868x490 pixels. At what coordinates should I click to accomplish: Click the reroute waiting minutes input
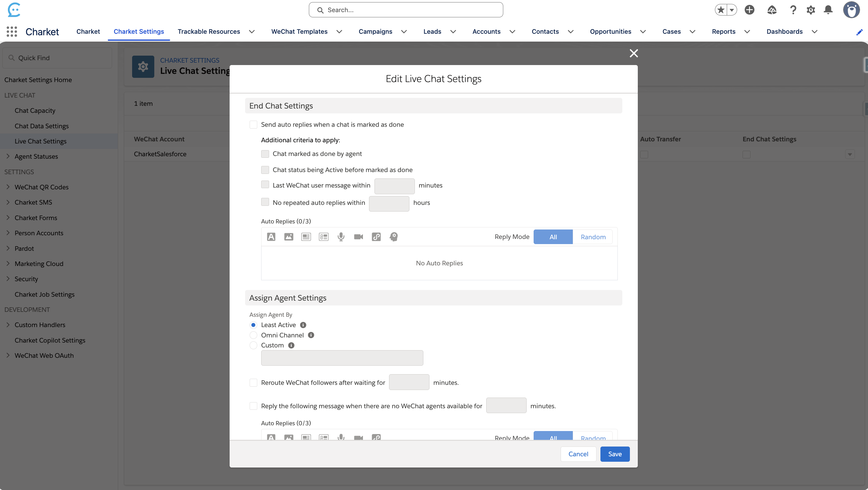point(409,382)
